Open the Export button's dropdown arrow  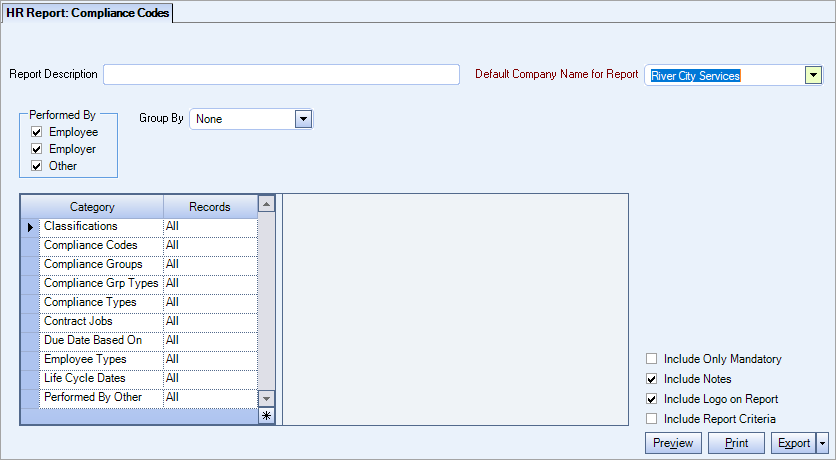click(822, 443)
